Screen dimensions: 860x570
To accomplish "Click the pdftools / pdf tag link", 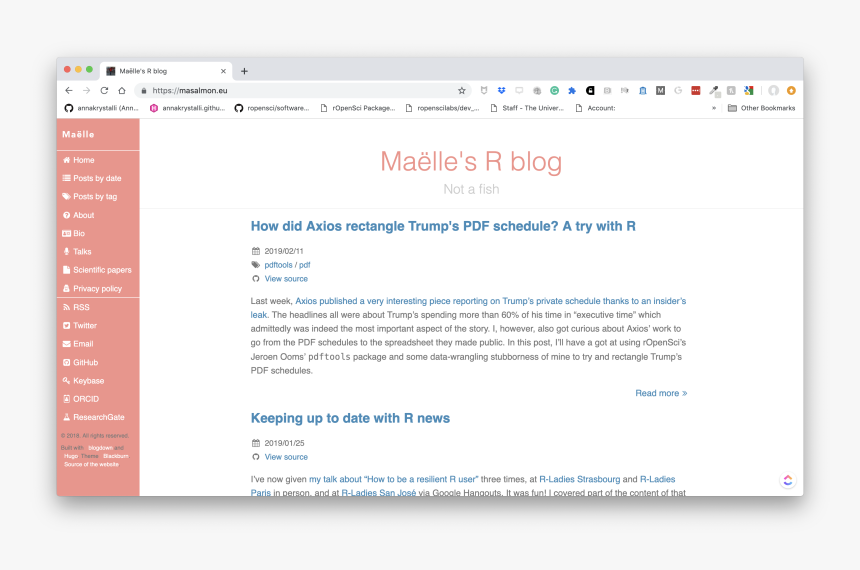I will pos(287,265).
